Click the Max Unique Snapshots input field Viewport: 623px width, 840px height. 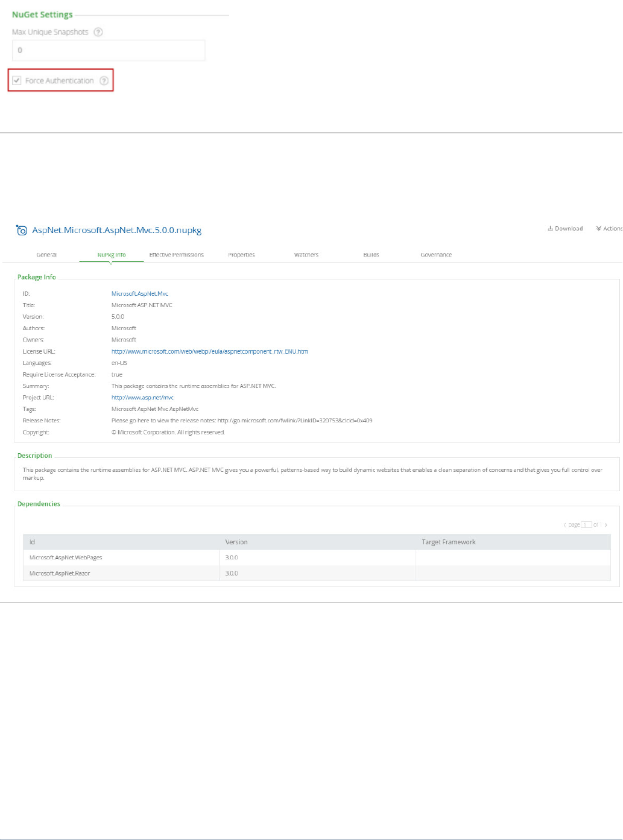click(x=109, y=50)
